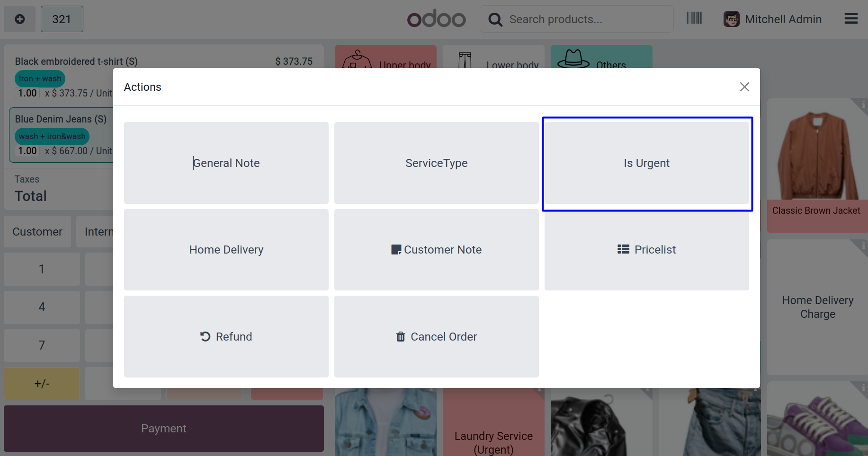Click the barcode scanner icon
This screenshot has width=868, height=456.
(694, 18)
